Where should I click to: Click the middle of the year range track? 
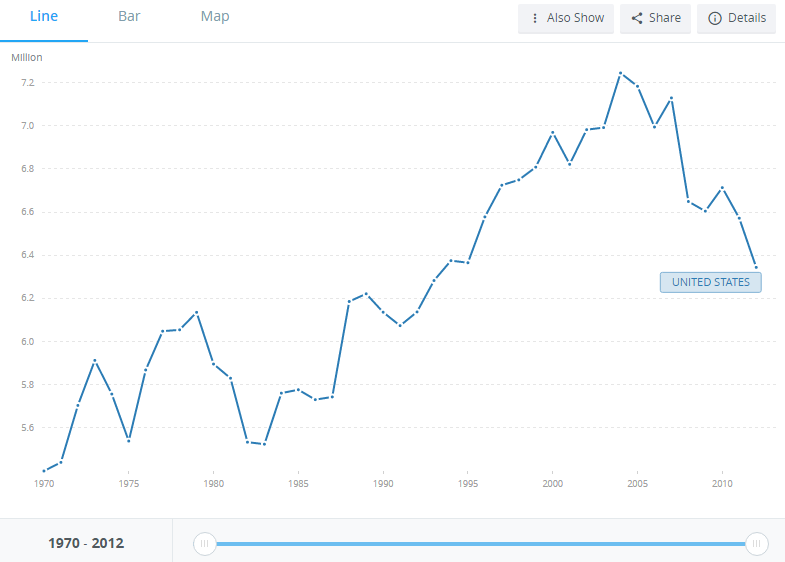tap(481, 543)
